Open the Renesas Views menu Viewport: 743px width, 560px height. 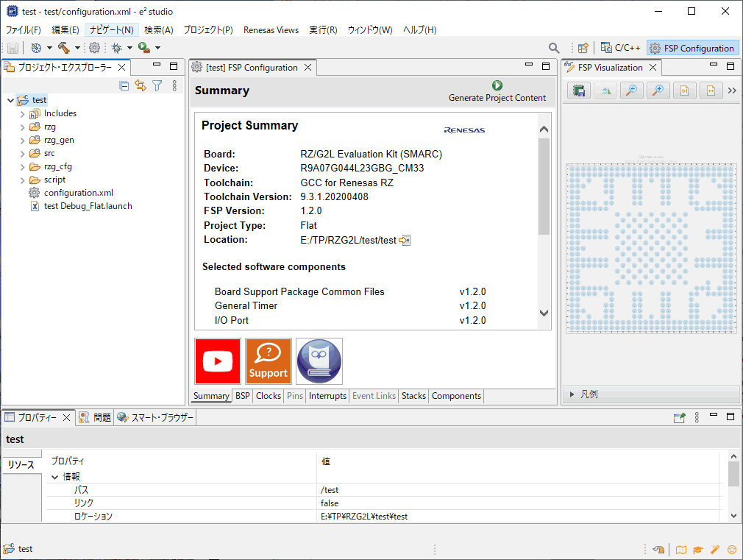click(x=271, y=30)
